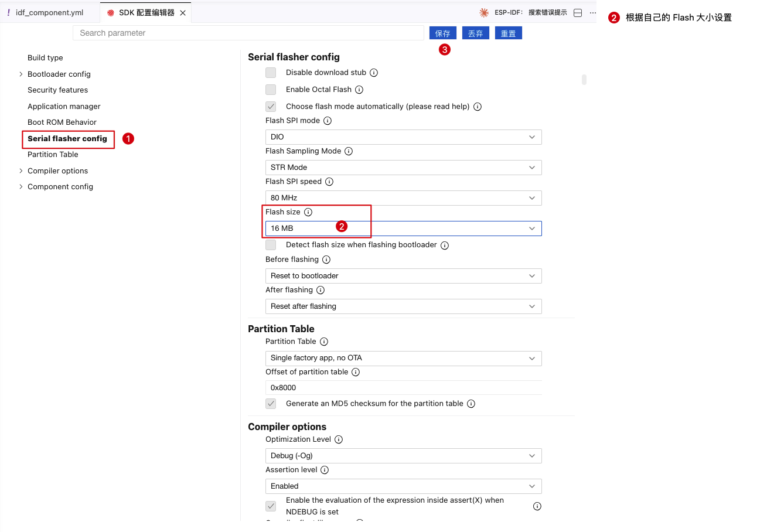784x532 pixels.
Task: Open info for Disable download stub
Action: pos(374,73)
